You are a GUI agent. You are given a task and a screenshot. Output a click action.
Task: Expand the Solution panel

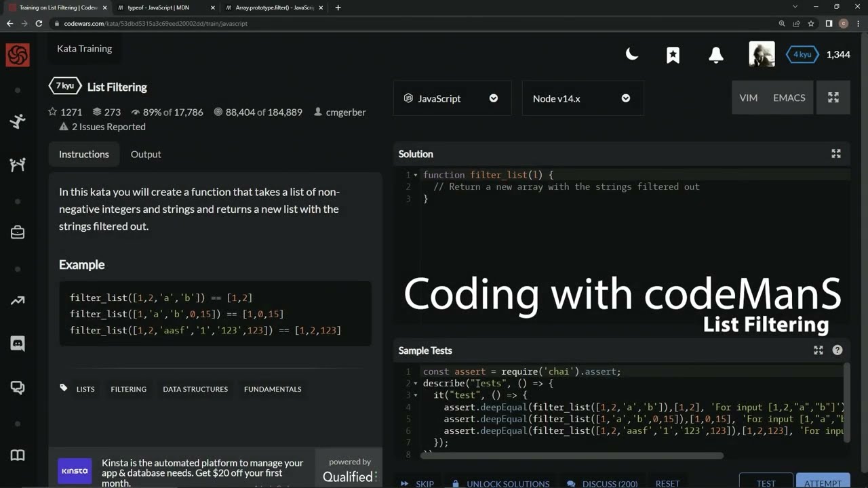pos(836,154)
